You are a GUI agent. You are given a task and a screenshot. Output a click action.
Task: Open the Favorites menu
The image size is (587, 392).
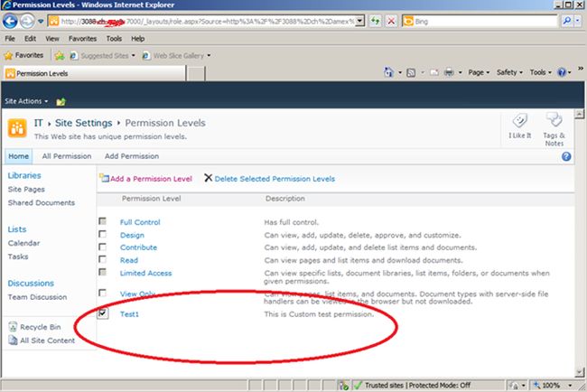(82, 39)
